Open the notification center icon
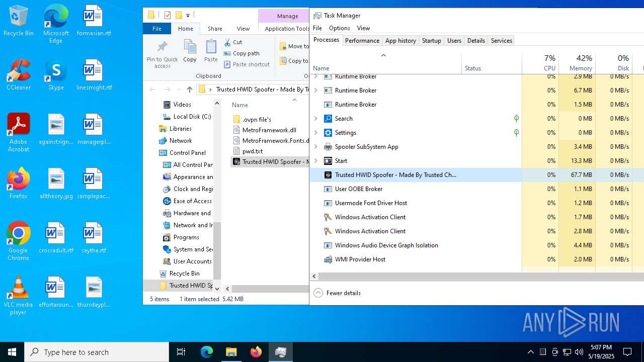Screen dimensions: 644x362 627,352
